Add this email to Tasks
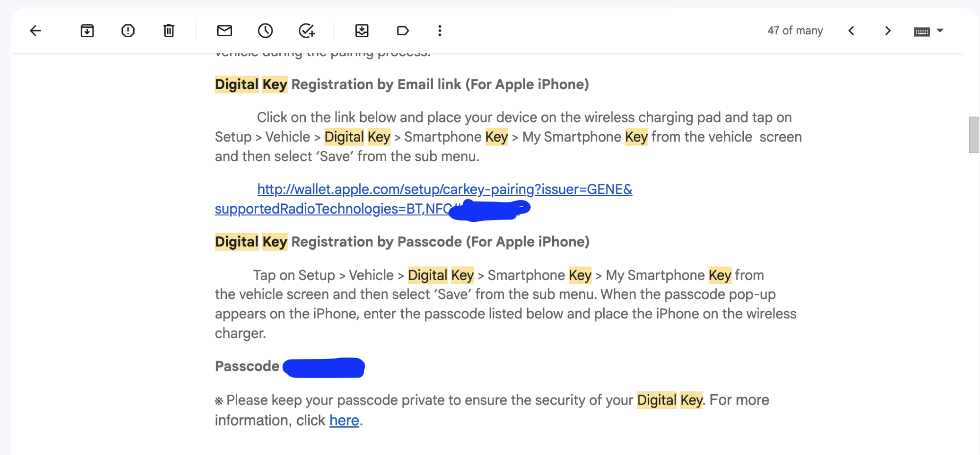The width and height of the screenshot is (980, 455). point(307,31)
